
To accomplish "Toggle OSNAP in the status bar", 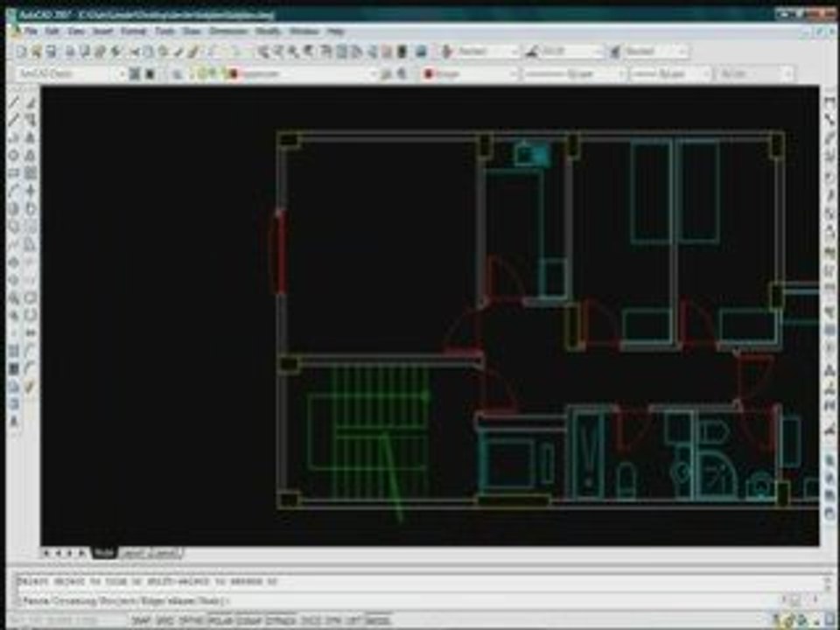I will click(249, 621).
